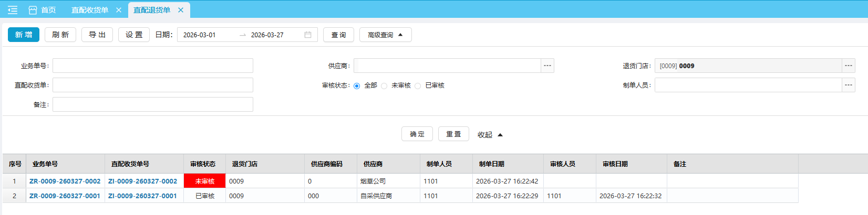Open 退货门店 lookup ellipsis button
This screenshot has width=868, height=215.
(x=849, y=66)
